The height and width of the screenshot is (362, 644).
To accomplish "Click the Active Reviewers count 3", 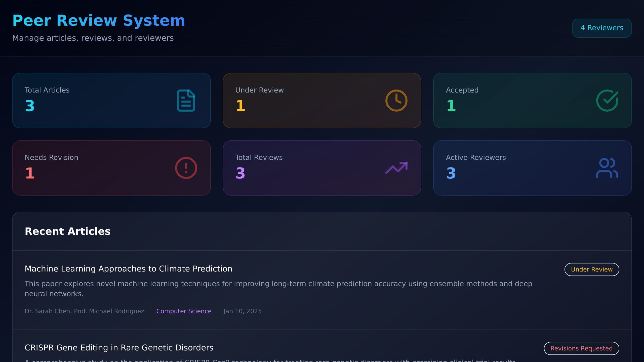I will (451, 173).
